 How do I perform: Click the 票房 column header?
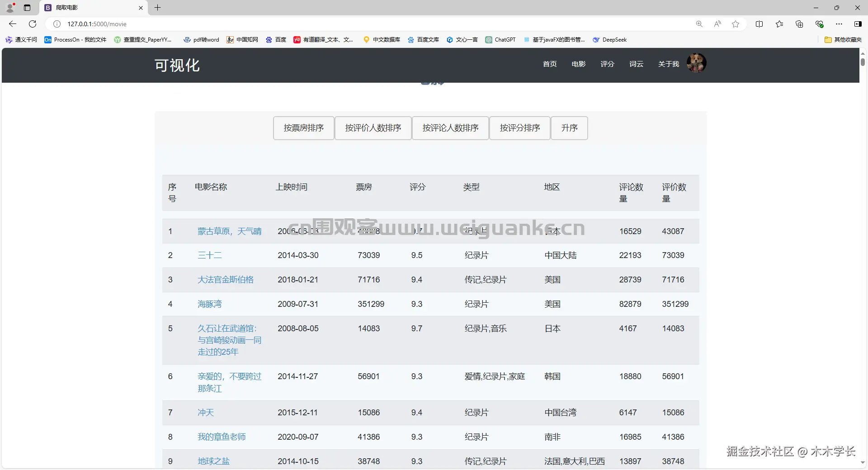pyautogui.click(x=364, y=187)
